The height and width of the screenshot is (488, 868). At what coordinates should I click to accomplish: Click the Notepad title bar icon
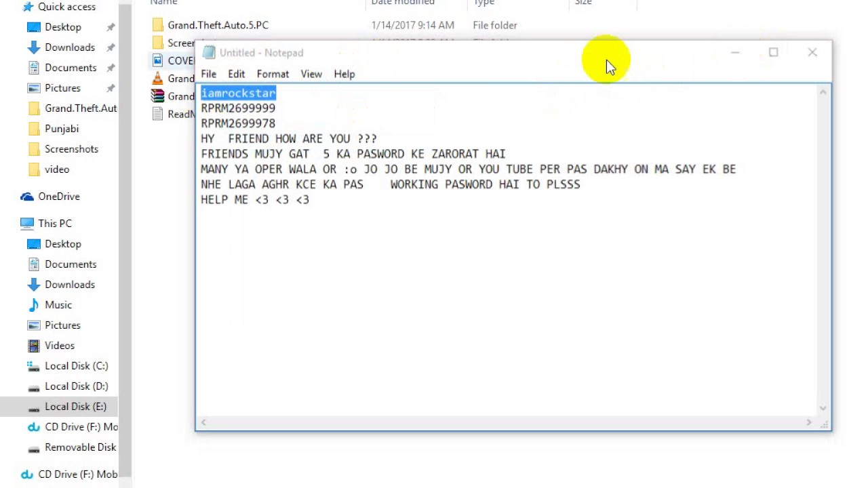click(x=208, y=53)
